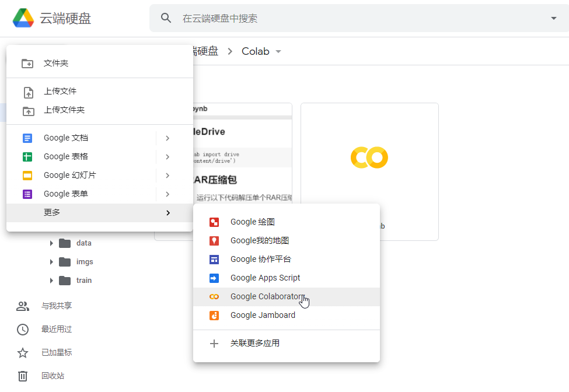Click the Google Drive logo
Viewport: 569px width, 392px height.
[23, 18]
